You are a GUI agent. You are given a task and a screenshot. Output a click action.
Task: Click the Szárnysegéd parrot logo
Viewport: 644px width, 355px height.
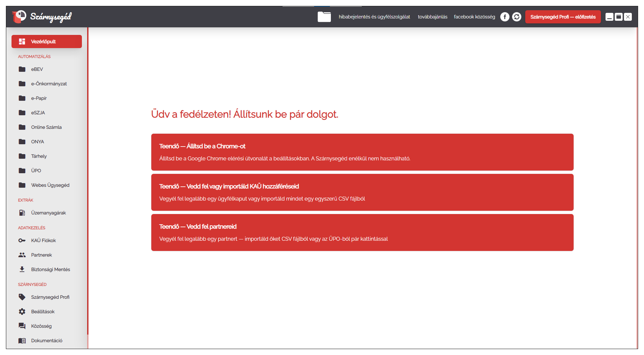coord(19,16)
